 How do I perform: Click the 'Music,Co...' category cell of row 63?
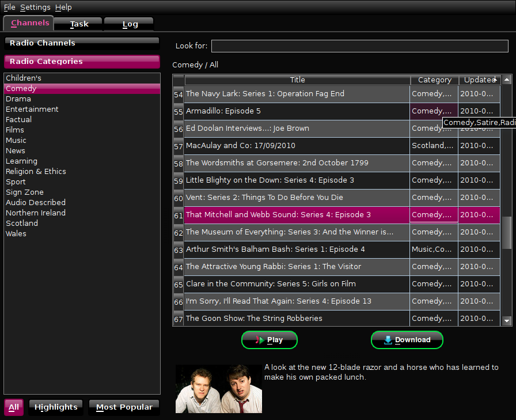click(x=434, y=249)
